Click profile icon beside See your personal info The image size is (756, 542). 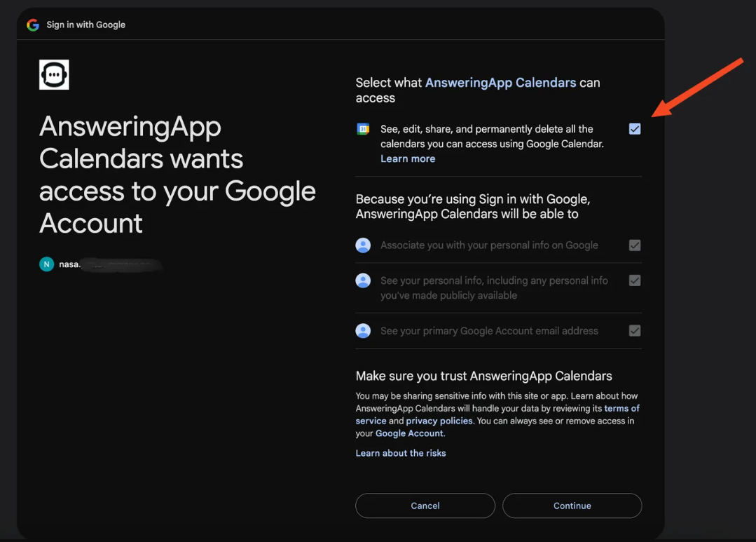(363, 280)
